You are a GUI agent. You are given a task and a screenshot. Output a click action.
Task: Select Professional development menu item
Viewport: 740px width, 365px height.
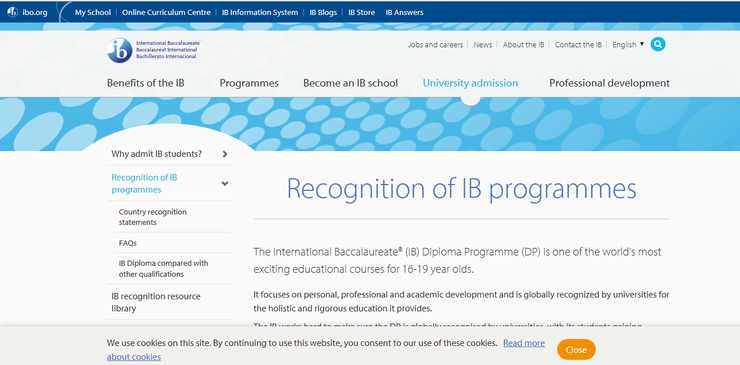(x=609, y=83)
